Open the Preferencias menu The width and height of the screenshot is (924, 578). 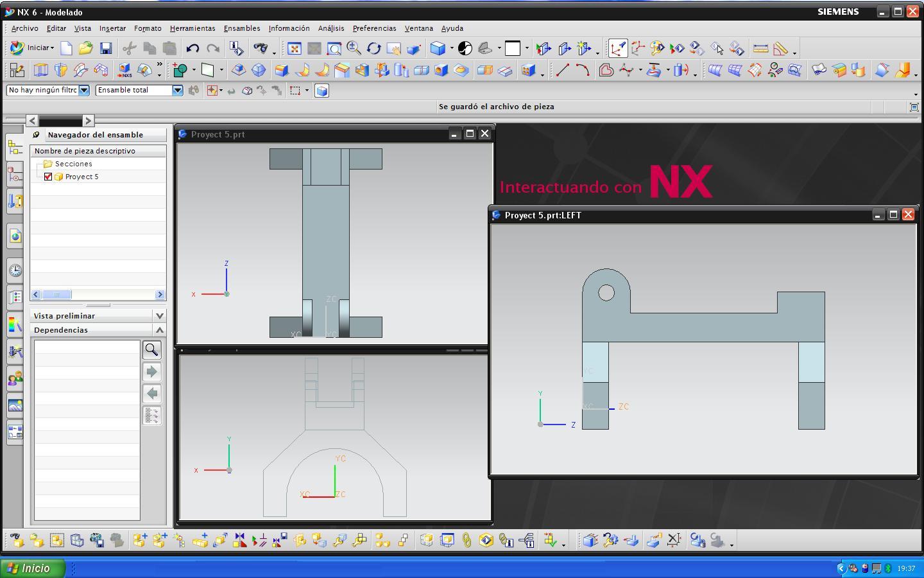(x=374, y=28)
